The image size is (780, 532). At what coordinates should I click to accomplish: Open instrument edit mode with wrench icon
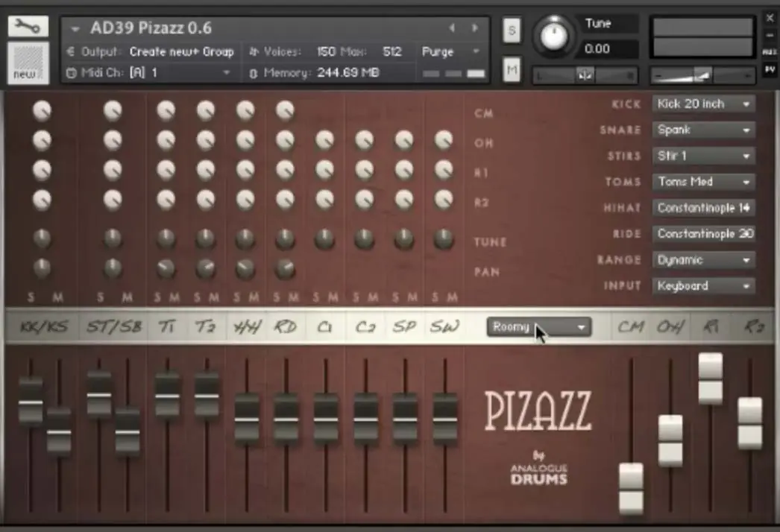[x=28, y=26]
